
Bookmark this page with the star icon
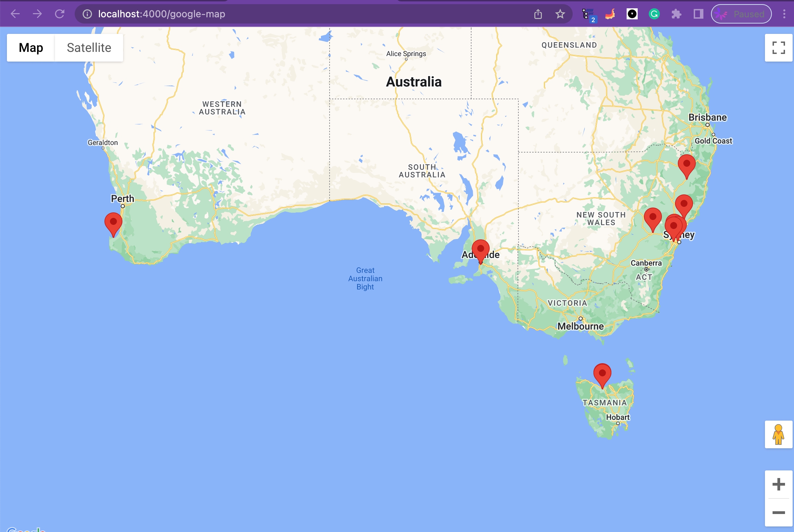(560, 14)
